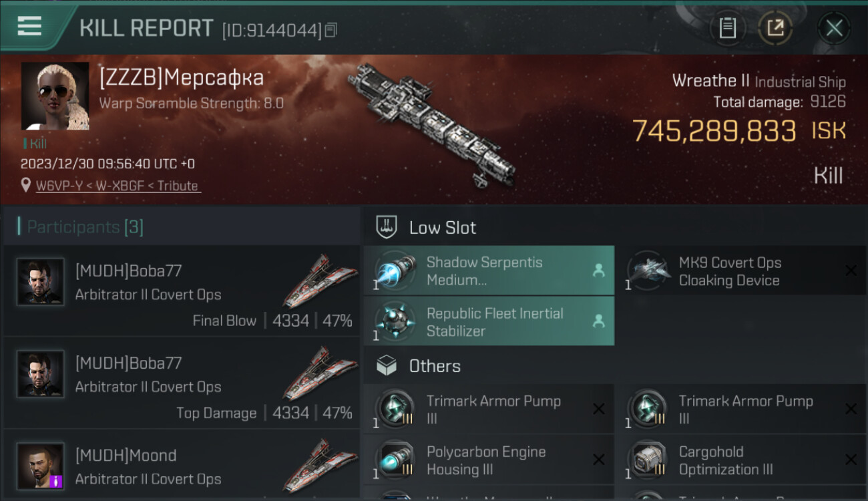Close the kill report window

(834, 28)
